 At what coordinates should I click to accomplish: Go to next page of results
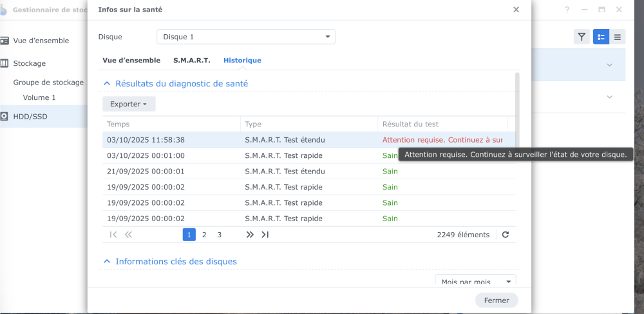(x=250, y=235)
